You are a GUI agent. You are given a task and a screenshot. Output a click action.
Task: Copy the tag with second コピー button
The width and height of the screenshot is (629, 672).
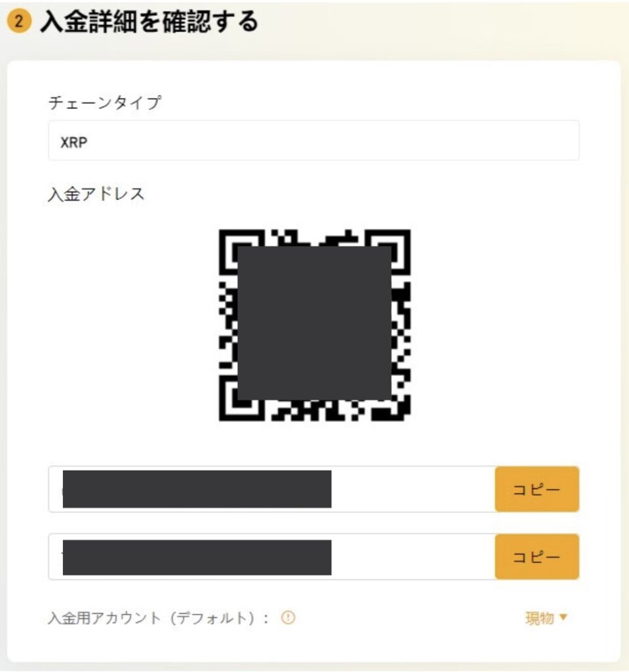coord(537,556)
